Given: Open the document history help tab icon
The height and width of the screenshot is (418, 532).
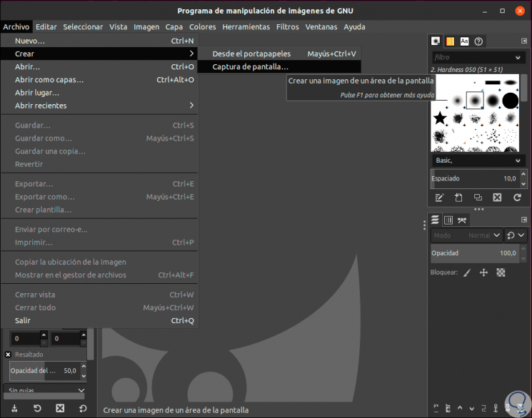Looking at the screenshot, I should coord(478,41).
